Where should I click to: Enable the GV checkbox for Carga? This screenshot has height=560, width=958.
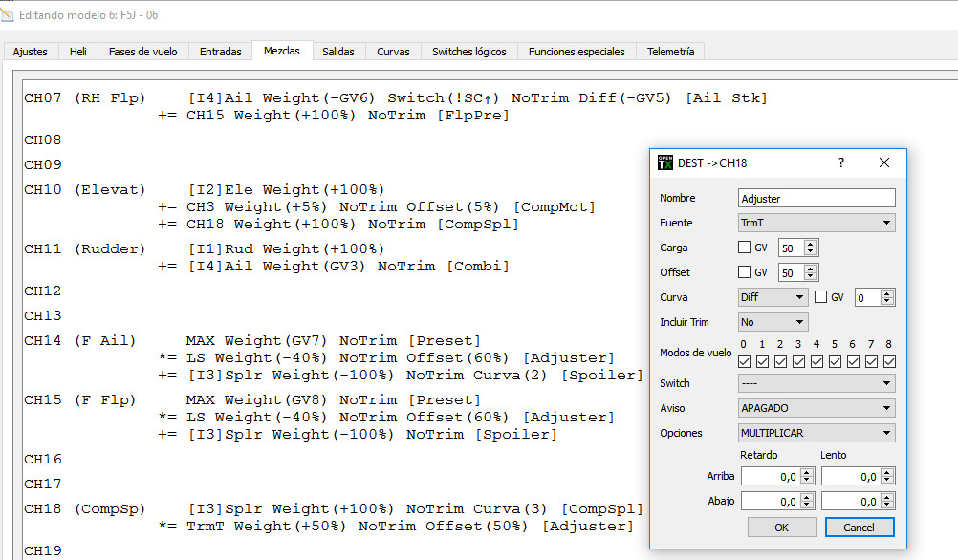pos(745,248)
